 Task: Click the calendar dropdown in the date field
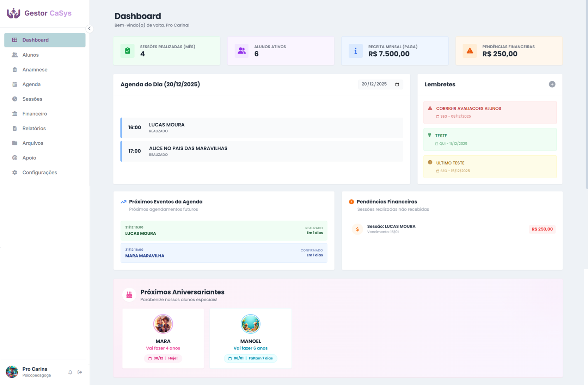click(397, 84)
